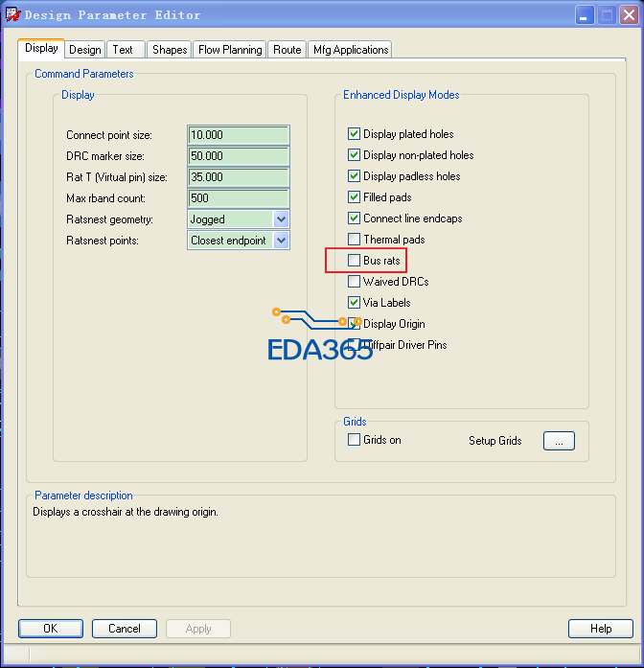The height and width of the screenshot is (668, 644).
Task: Close the Design Parameter Editor window
Action: [629, 15]
